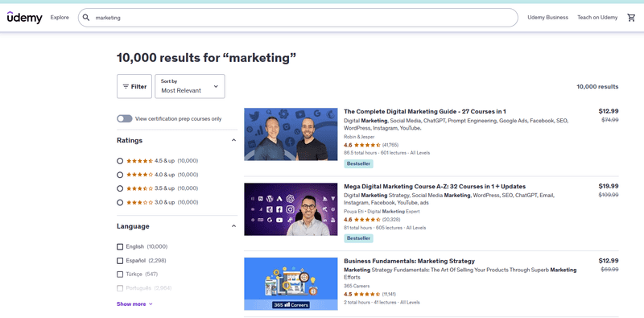Open the Explore menu
This screenshot has height=318, width=644.
(x=60, y=18)
